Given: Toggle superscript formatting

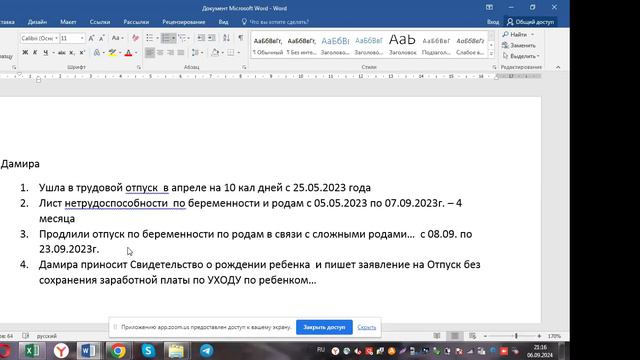Looking at the screenshot, I should tap(82, 52).
